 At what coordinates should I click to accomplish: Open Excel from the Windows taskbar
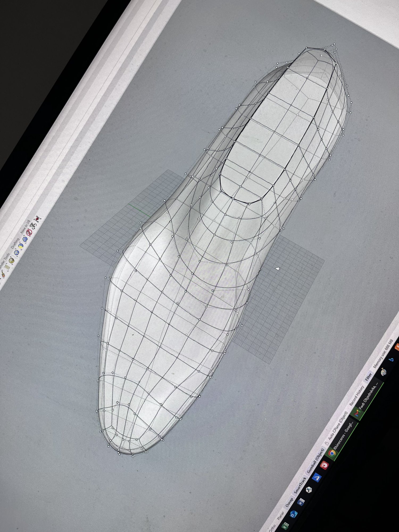(x=285, y=526)
